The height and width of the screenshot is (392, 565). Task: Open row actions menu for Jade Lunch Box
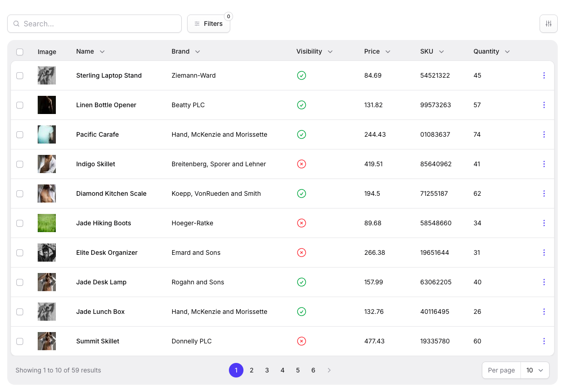[x=544, y=312]
